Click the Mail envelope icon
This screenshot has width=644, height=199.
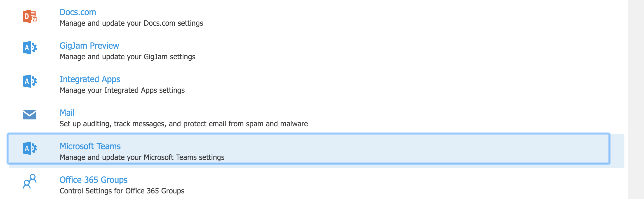click(30, 115)
